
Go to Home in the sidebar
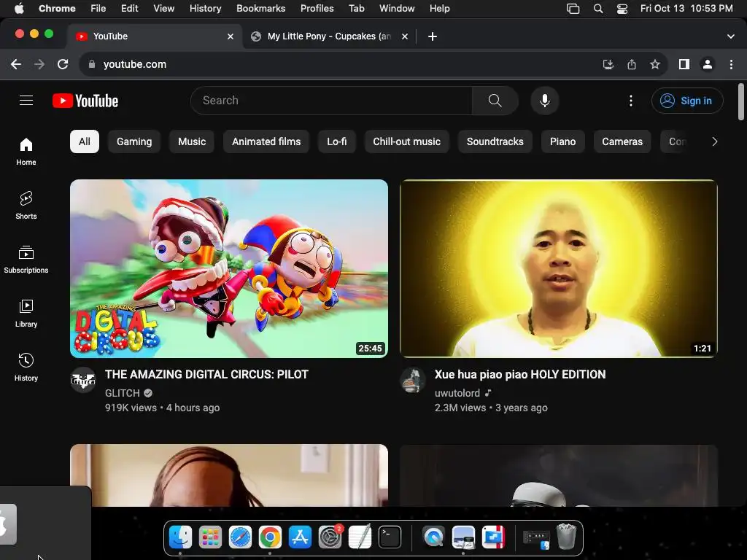coord(26,152)
